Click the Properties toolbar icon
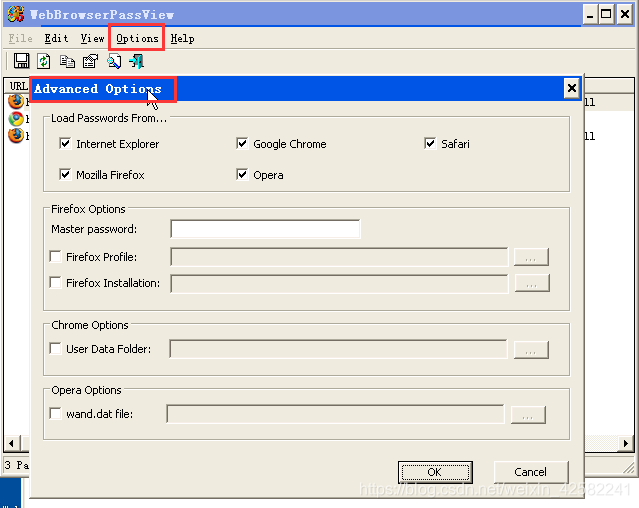 point(90,62)
